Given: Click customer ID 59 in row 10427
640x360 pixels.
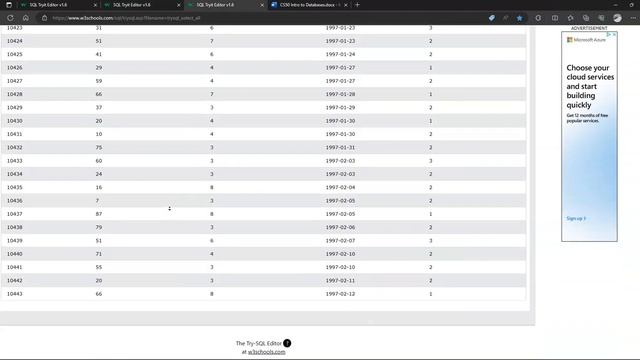Looking at the screenshot, I should pos(99,81).
